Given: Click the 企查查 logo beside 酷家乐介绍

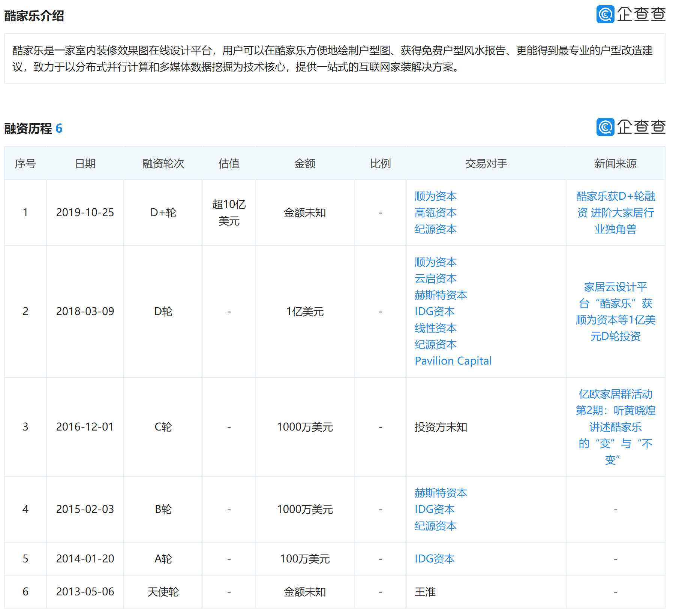Looking at the screenshot, I should (631, 14).
